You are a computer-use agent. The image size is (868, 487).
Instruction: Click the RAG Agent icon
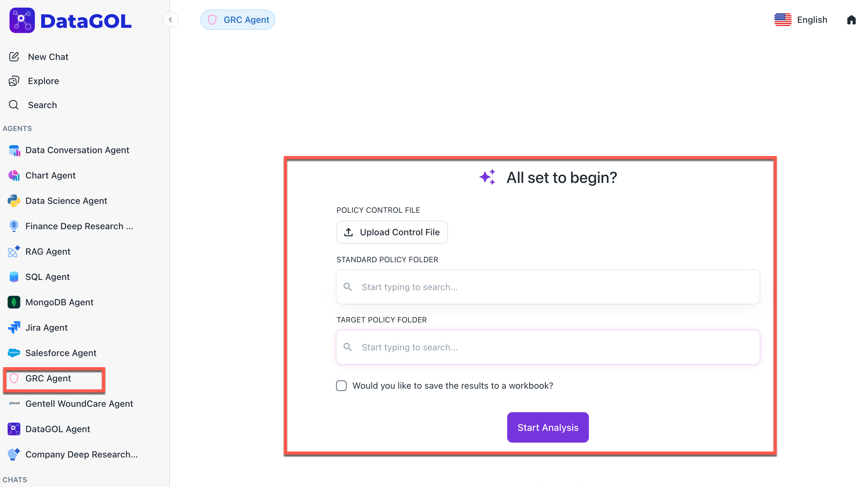click(14, 252)
